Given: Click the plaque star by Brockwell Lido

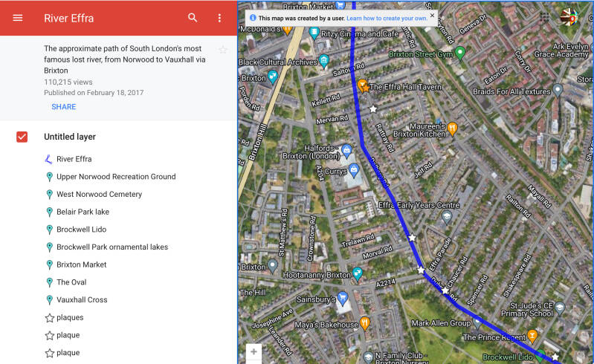Looking at the screenshot, I should [555, 357].
